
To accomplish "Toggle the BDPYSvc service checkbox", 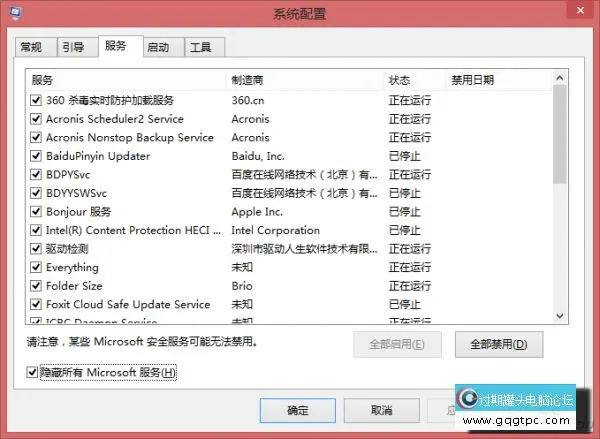I will click(36, 175).
